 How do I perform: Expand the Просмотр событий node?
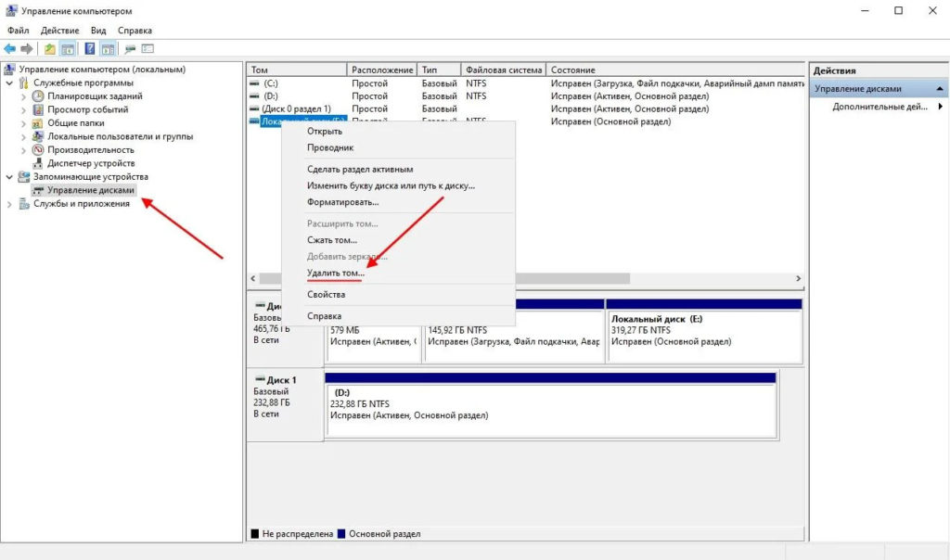coord(23,109)
